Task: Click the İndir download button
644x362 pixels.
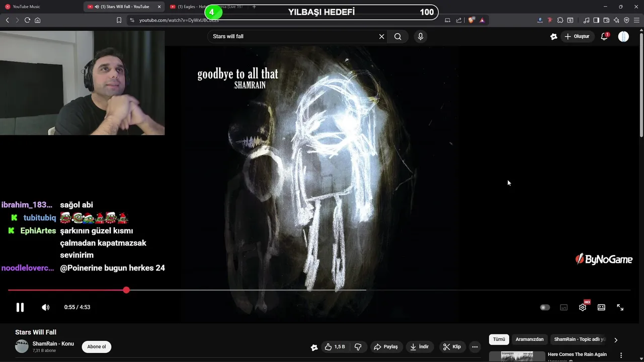Action: (420, 347)
